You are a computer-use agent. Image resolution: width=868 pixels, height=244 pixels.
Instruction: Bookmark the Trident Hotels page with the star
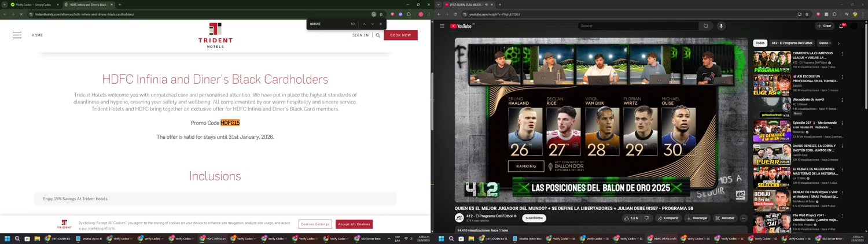(x=381, y=14)
